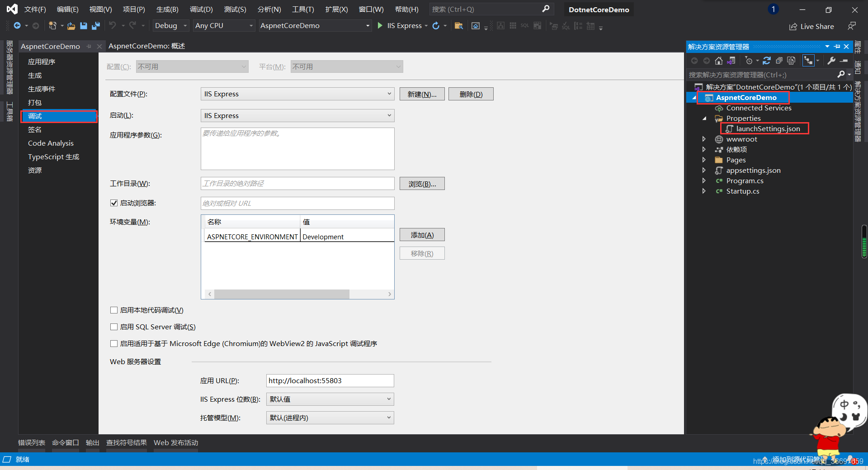Pin the Solution Explorer panel
868x470 pixels.
pyautogui.click(x=837, y=47)
